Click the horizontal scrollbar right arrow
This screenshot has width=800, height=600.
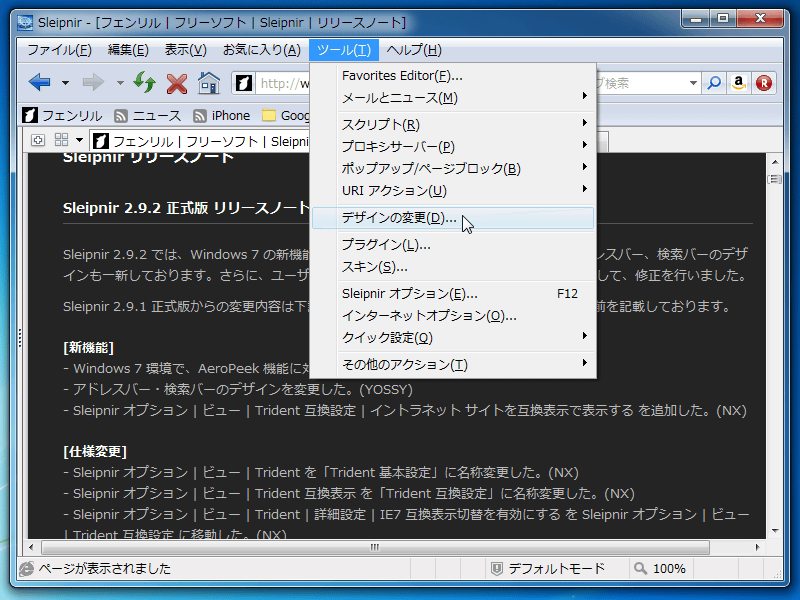pyautogui.click(x=758, y=547)
